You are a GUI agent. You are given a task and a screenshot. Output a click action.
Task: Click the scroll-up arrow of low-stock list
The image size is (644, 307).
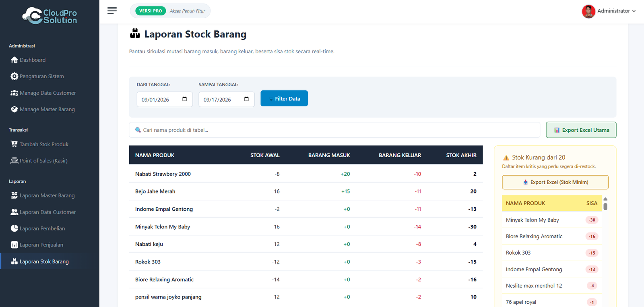[x=605, y=199]
